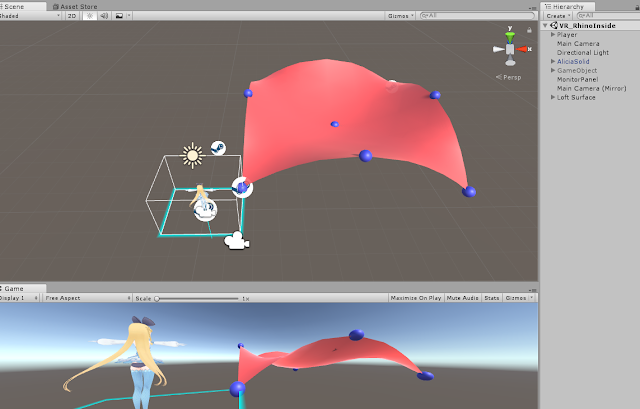The height and width of the screenshot is (409, 640).
Task: Switch to the Scene tab
Action: point(21,7)
